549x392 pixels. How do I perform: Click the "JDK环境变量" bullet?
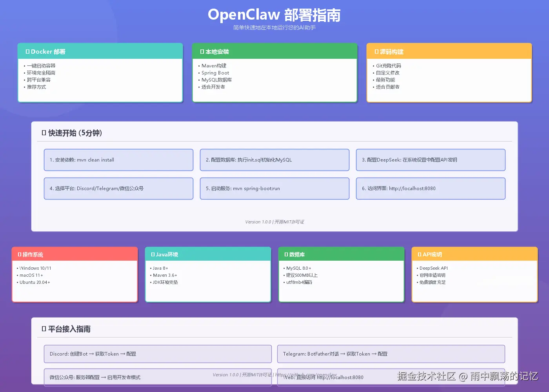[x=164, y=282]
